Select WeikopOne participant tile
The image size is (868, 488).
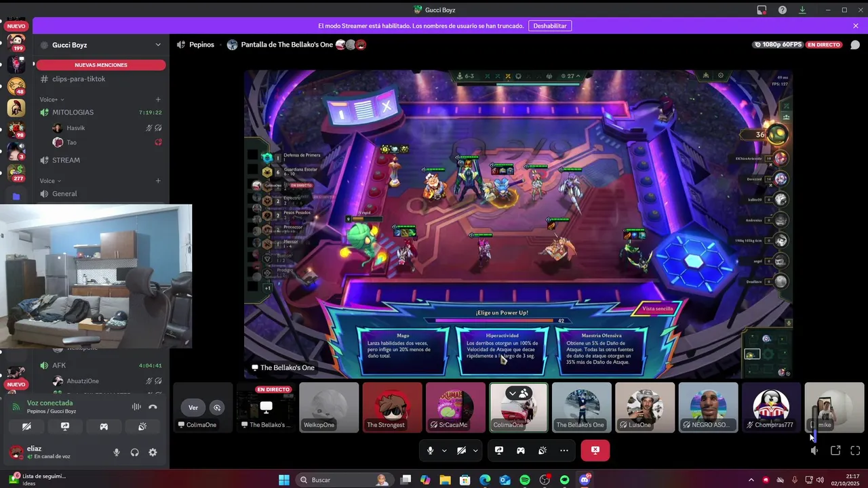(329, 407)
